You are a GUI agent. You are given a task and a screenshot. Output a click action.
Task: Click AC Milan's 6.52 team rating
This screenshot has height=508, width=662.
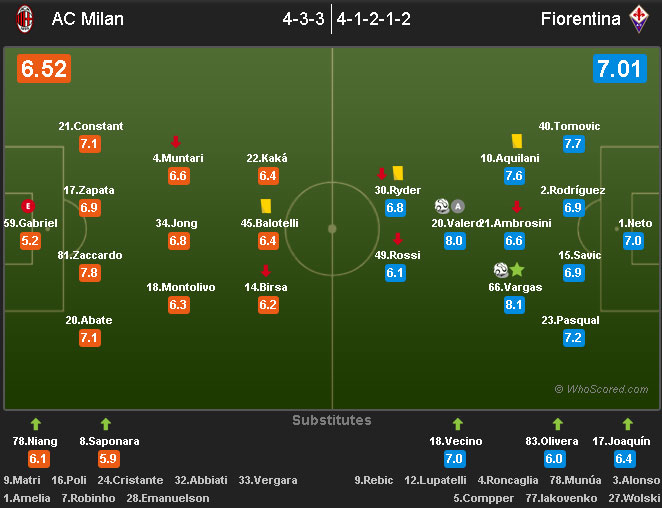click(x=44, y=69)
